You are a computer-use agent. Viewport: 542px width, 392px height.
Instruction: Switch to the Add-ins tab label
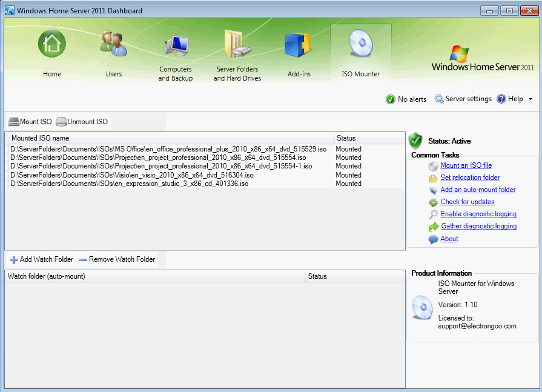299,74
